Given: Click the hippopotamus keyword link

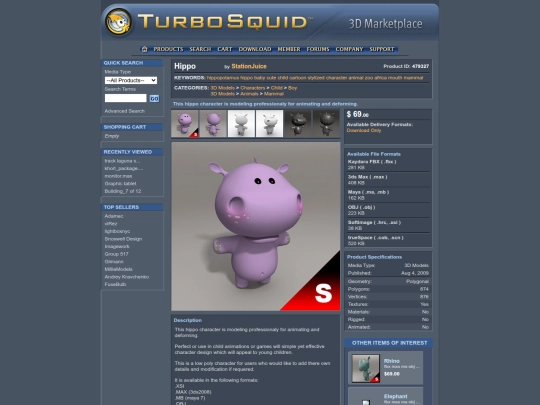Looking at the screenshot, I should [x=222, y=78].
